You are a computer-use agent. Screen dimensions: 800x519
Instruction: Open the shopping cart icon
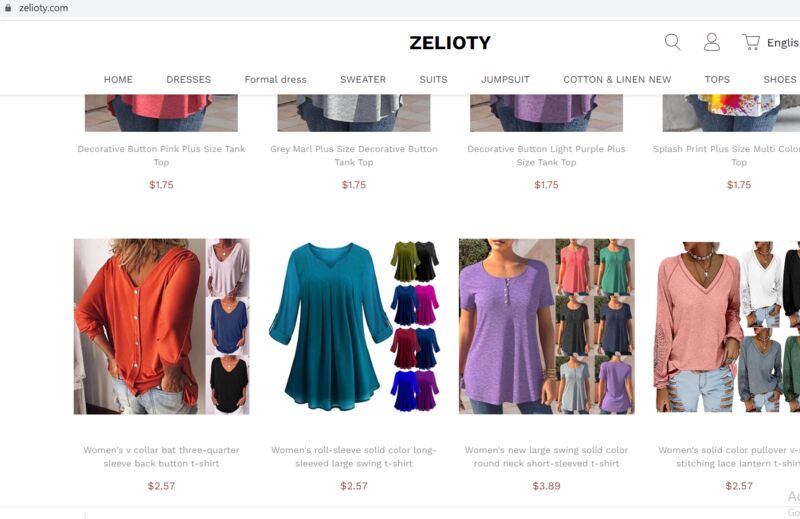tap(751, 42)
